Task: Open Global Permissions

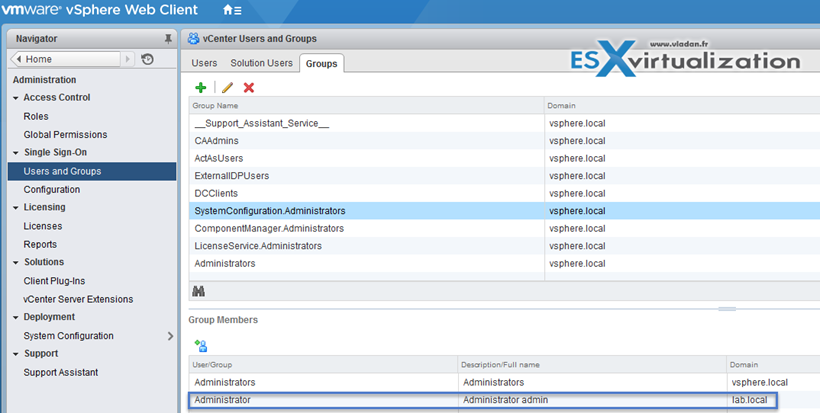Action: [65, 134]
